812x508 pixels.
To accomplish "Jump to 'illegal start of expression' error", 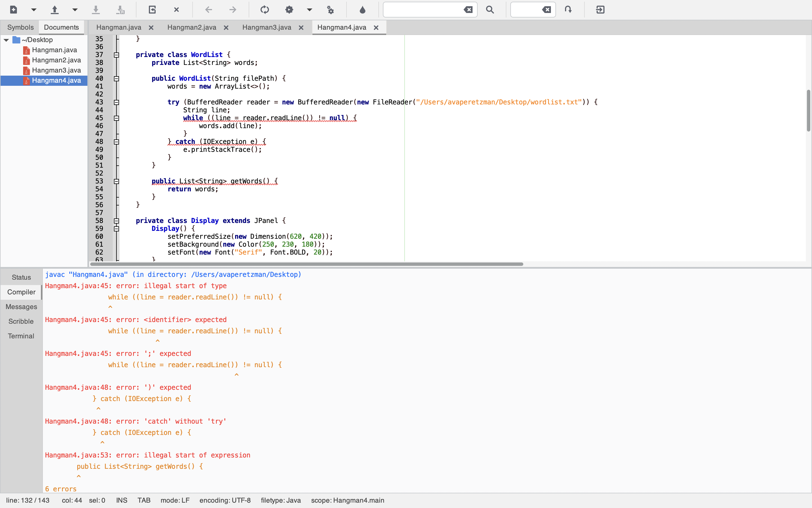I will tap(148, 455).
